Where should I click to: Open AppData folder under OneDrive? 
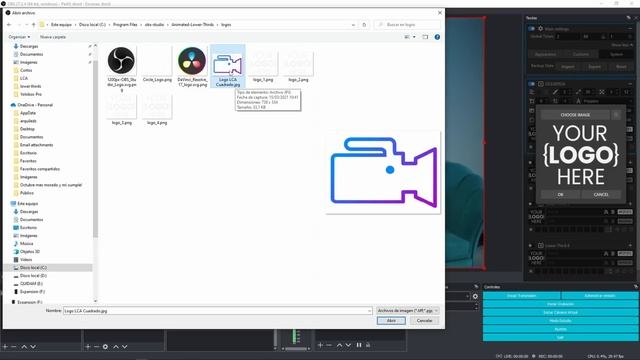pos(28,113)
